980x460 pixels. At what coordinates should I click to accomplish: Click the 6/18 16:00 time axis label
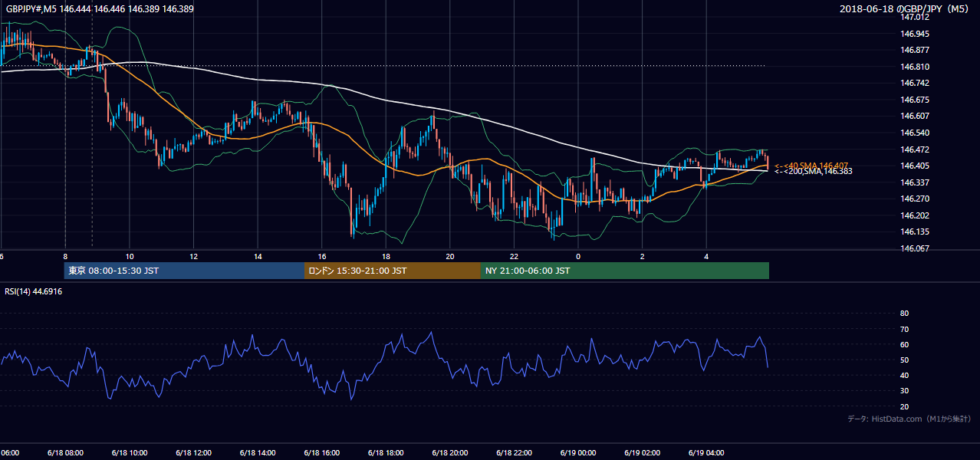(321, 452)
